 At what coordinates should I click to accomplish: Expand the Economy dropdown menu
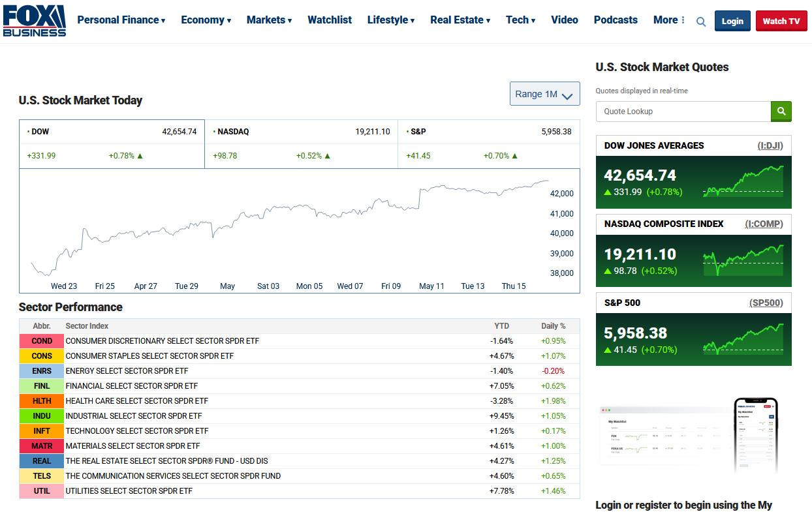206,20
